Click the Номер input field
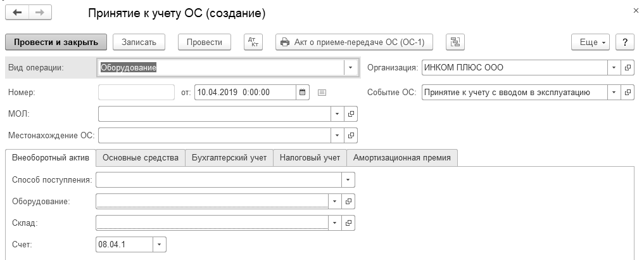The width and height of the screenshot is (644, 260). (x=136, y=92)
